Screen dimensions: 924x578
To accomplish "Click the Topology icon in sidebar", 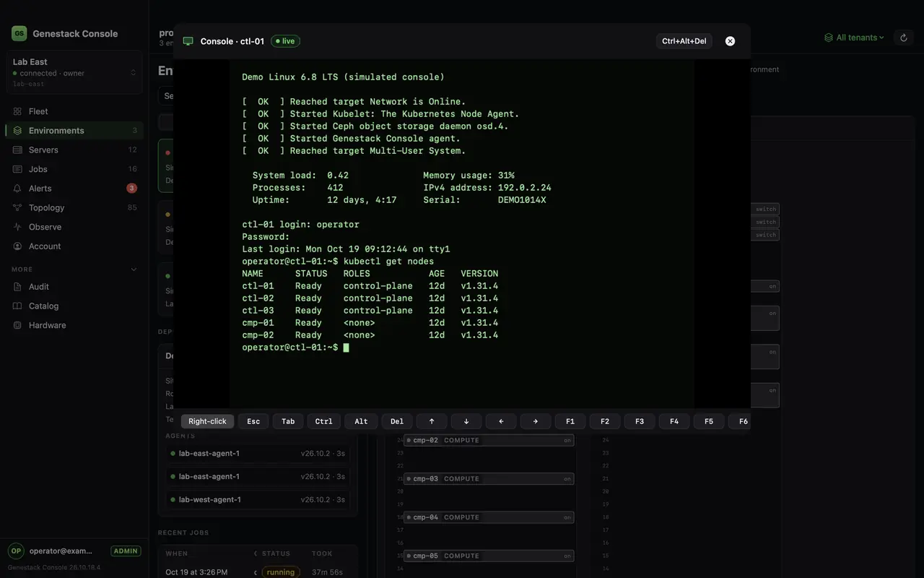I will click(17, 207).
